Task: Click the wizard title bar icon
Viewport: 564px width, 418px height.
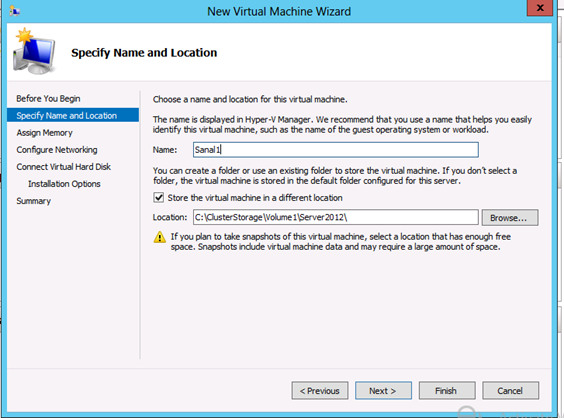Action: pos(15,11)
